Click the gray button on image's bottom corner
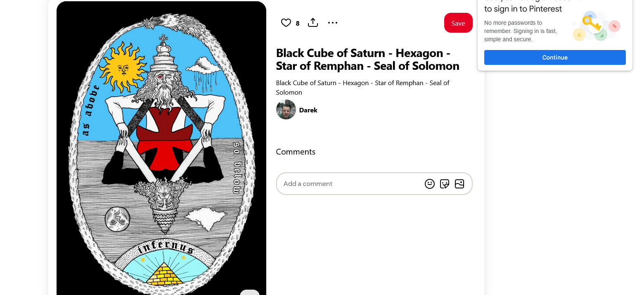 pos(250,292)
